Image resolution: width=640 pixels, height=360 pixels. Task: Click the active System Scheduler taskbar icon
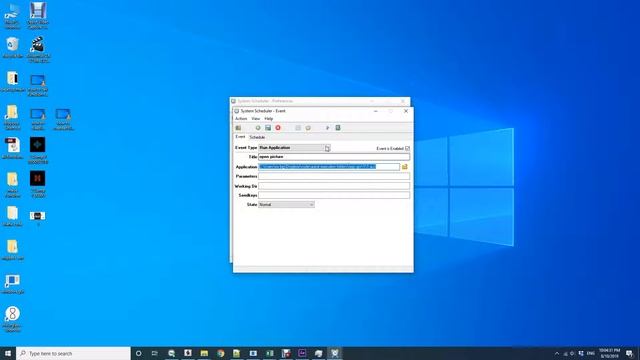click(x=335, y=353)
